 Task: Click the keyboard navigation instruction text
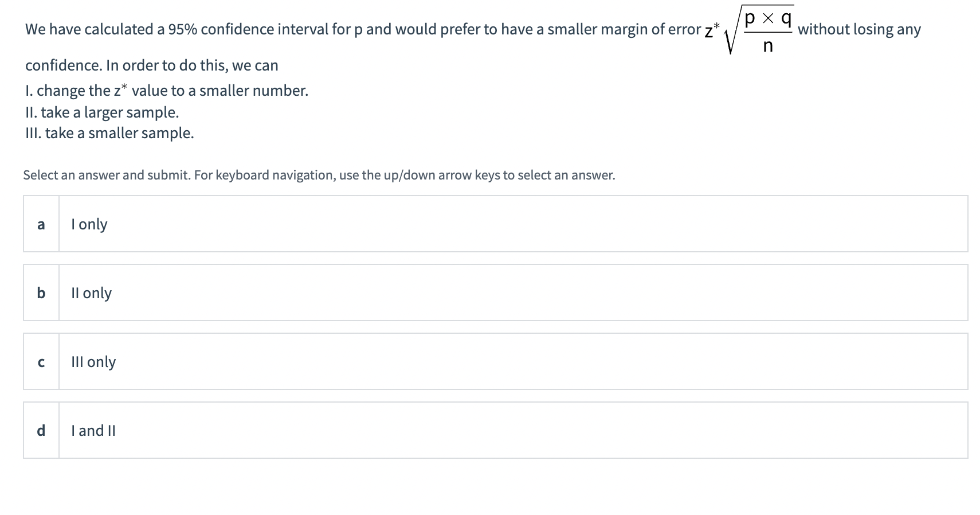coord(319,175)
